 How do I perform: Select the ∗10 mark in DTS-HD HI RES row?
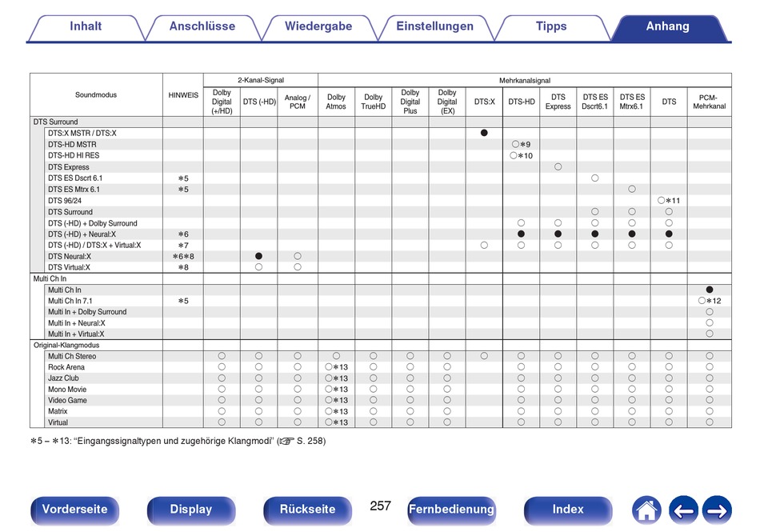[x=525, y=155]
